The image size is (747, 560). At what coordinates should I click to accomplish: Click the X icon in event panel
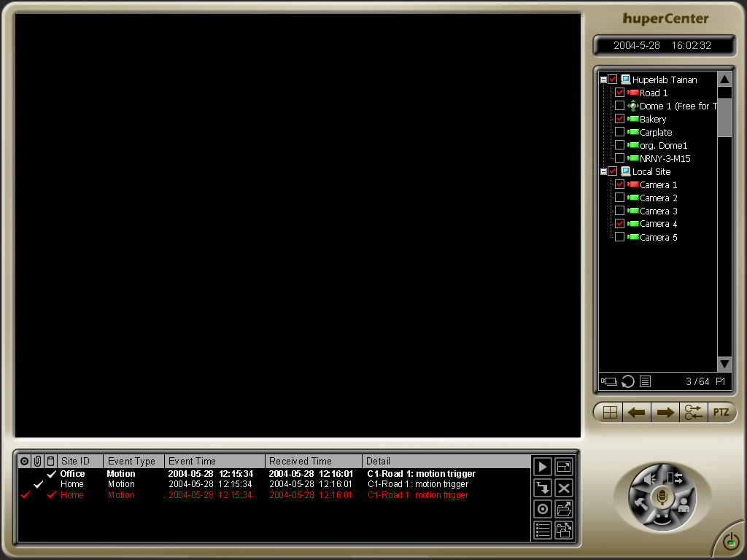(x=564, y=488)
